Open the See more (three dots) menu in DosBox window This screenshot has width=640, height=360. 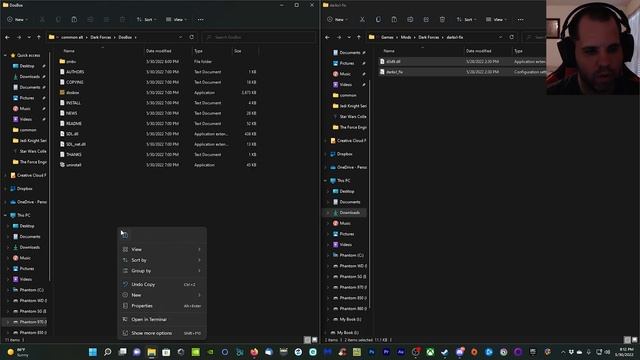(200, 20)
